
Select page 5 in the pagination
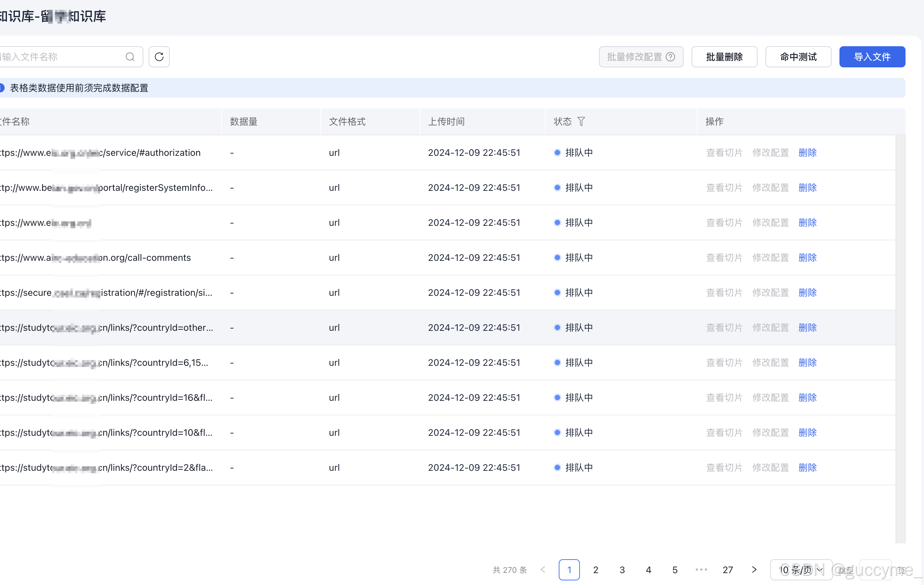(675, 570)
